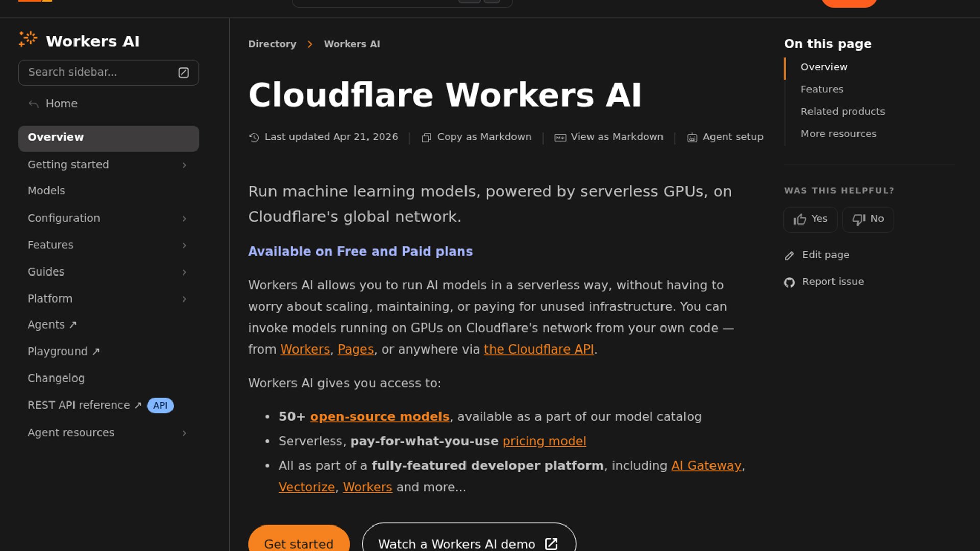
Task: Open the Models sidebar page
Action: [46, 191]
